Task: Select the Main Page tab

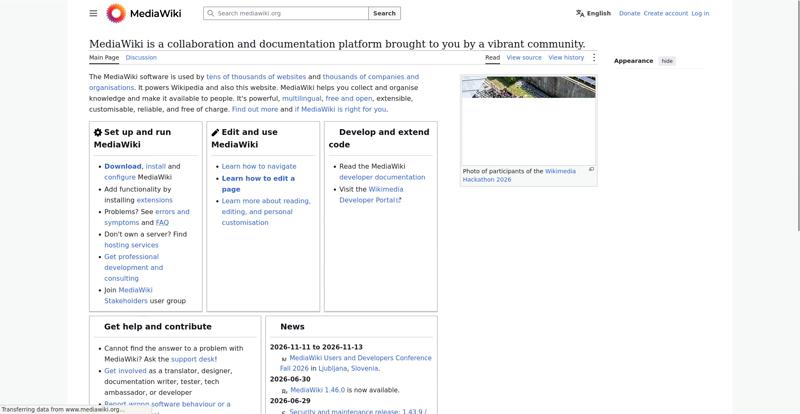Action: coord(104,58)
